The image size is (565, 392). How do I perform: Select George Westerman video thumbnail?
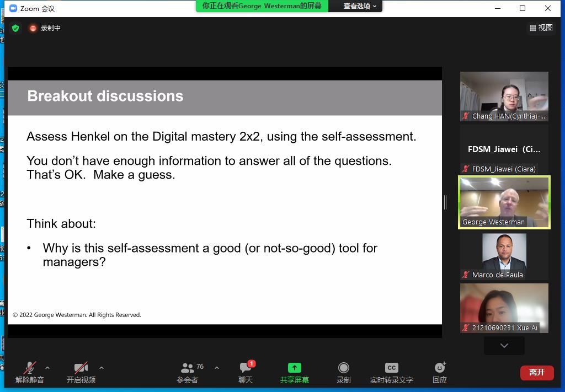[x=504, y=202]
